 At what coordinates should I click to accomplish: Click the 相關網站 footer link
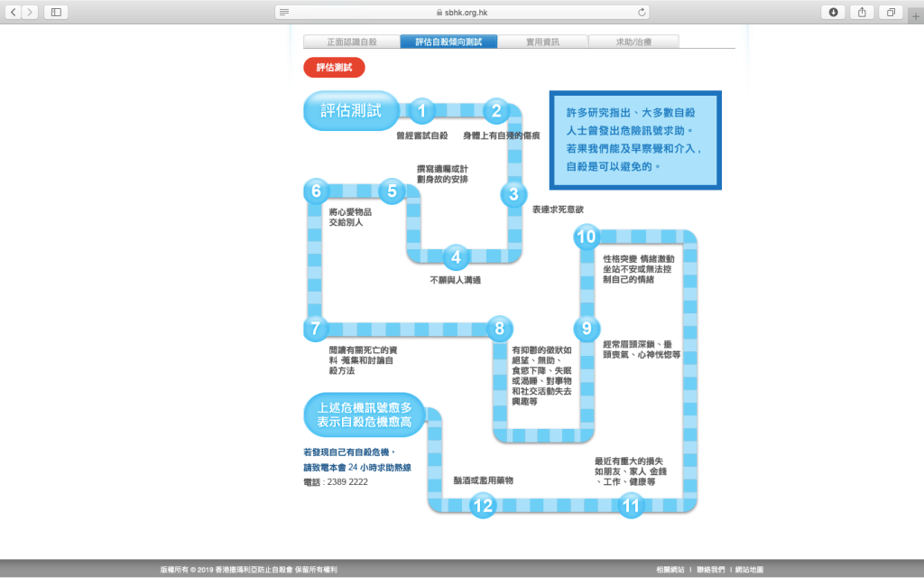click(x=670, y=570)
